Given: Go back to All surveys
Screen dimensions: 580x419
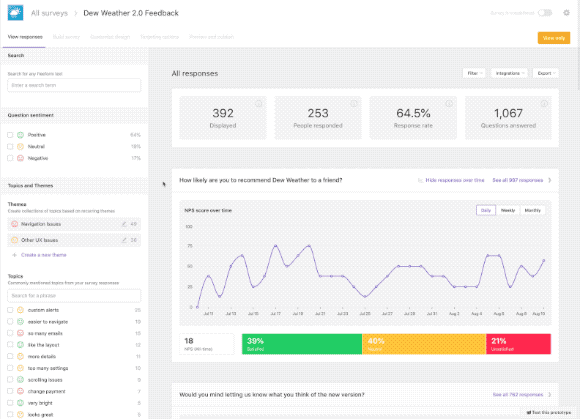Looking at the screenshot, I should (x=49, y=13).
